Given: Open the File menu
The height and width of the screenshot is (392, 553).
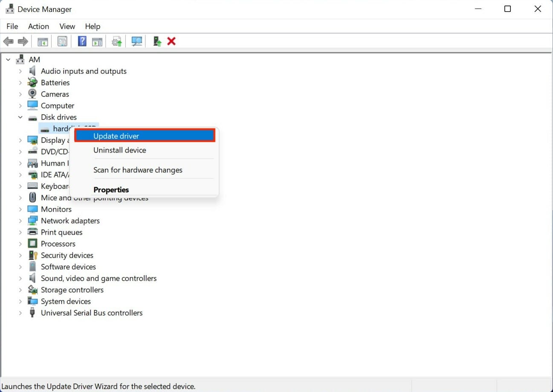Looking at the screenshot, I should (x=12, y=26).
